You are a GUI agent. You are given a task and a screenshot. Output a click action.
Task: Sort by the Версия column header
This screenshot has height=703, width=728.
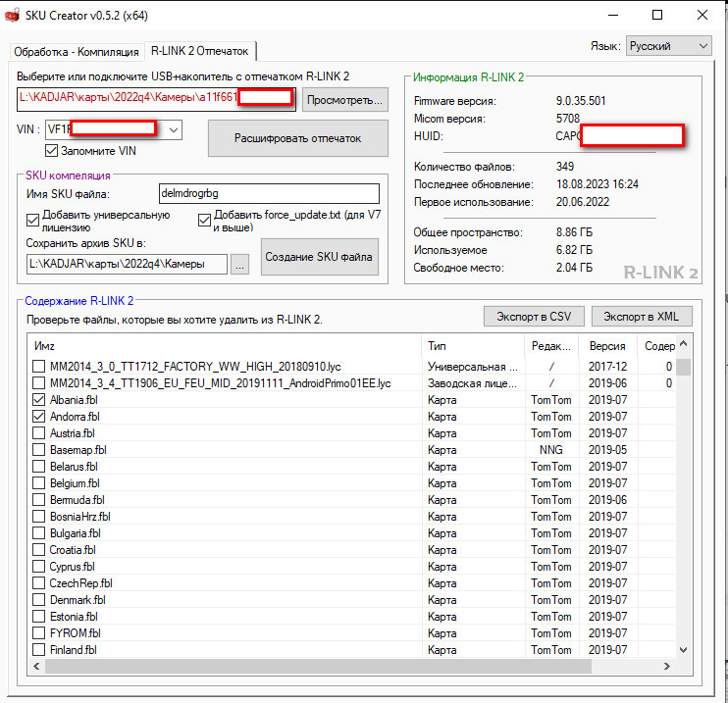coord(607,346)
